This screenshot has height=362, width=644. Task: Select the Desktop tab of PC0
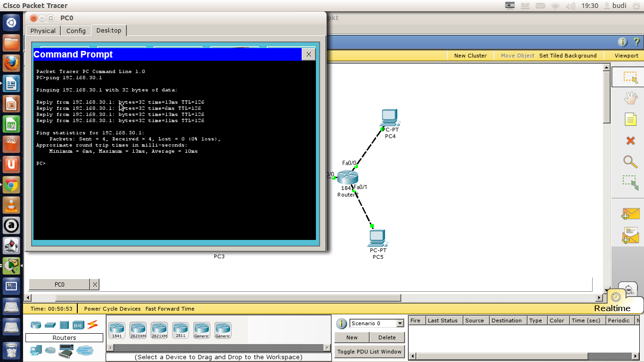pyautogui.click(x=109, y=30)
